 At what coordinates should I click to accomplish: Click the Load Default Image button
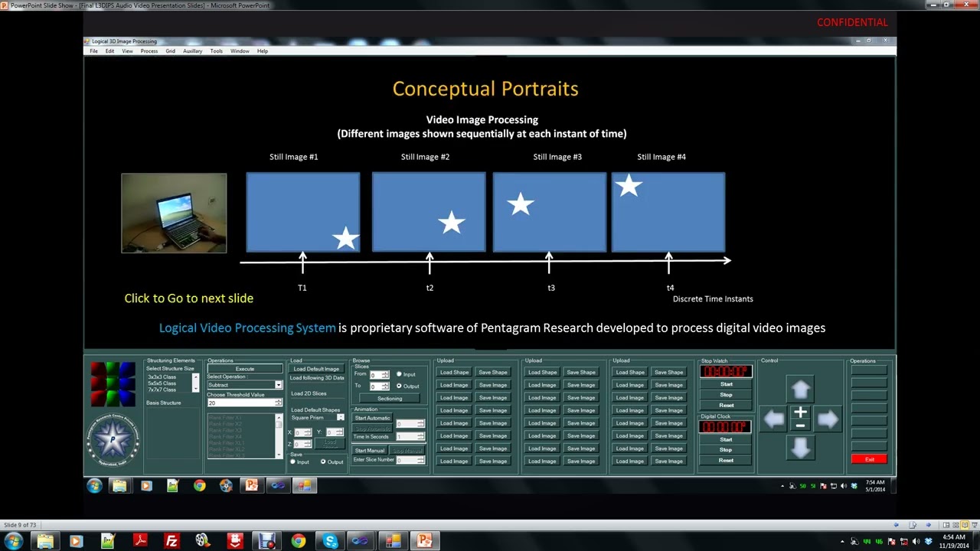(x=316, y=369)
